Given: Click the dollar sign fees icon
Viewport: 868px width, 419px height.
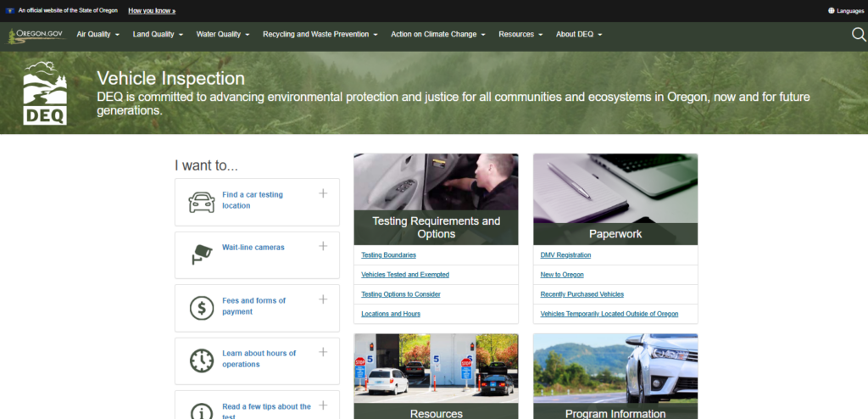Looking at the screenshot, I should coord(201,307).
